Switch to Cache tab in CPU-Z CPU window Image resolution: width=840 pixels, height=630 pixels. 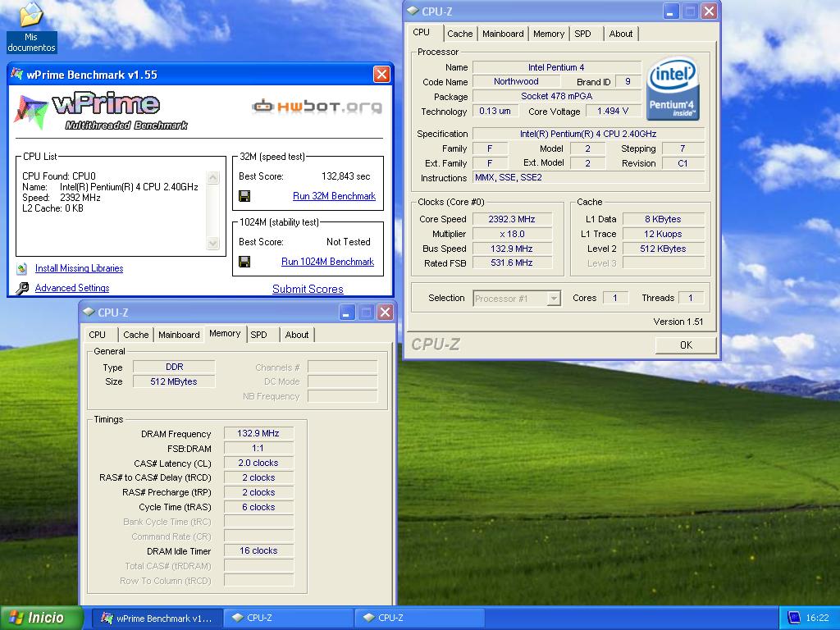(459, 34)
